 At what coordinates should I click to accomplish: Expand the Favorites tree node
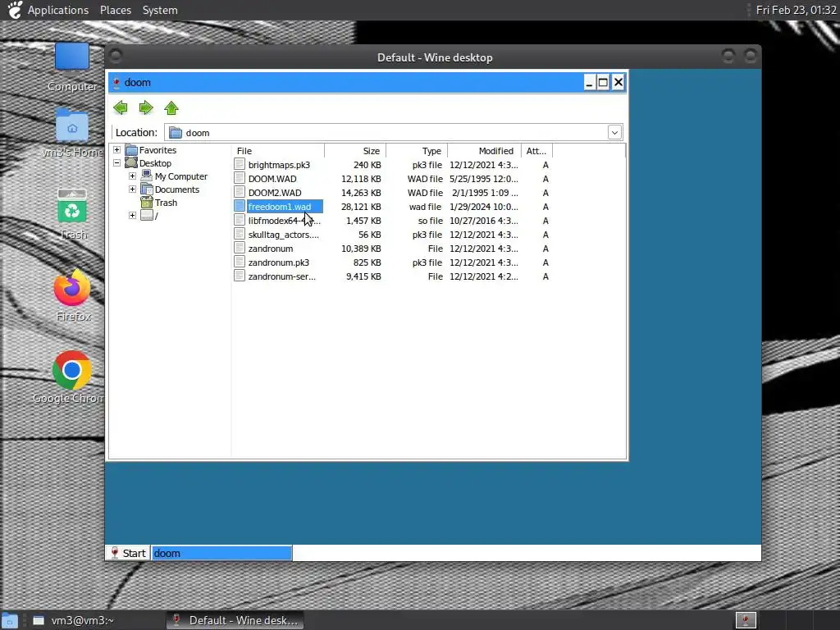pos(116,150)
